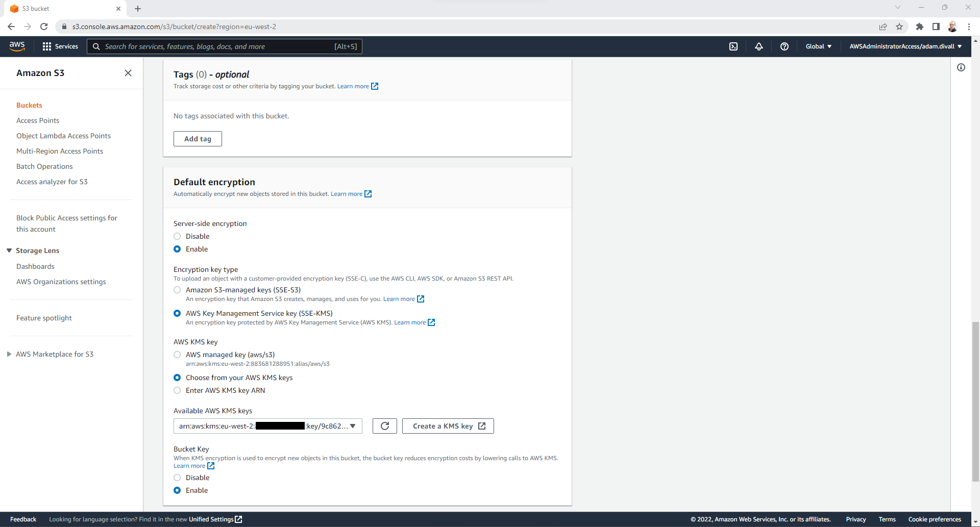Select Choose from your AWS KMS keys
This screenshot has height=527, width=980.
[x=177, y=378]
